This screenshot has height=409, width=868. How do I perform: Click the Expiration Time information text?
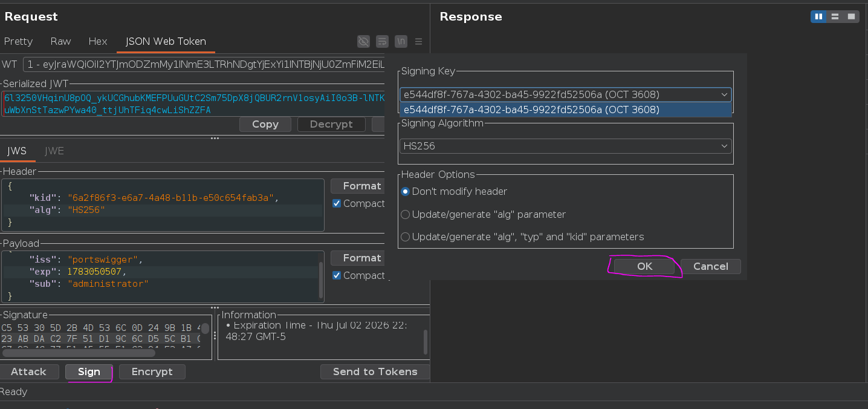coord(317,331)
